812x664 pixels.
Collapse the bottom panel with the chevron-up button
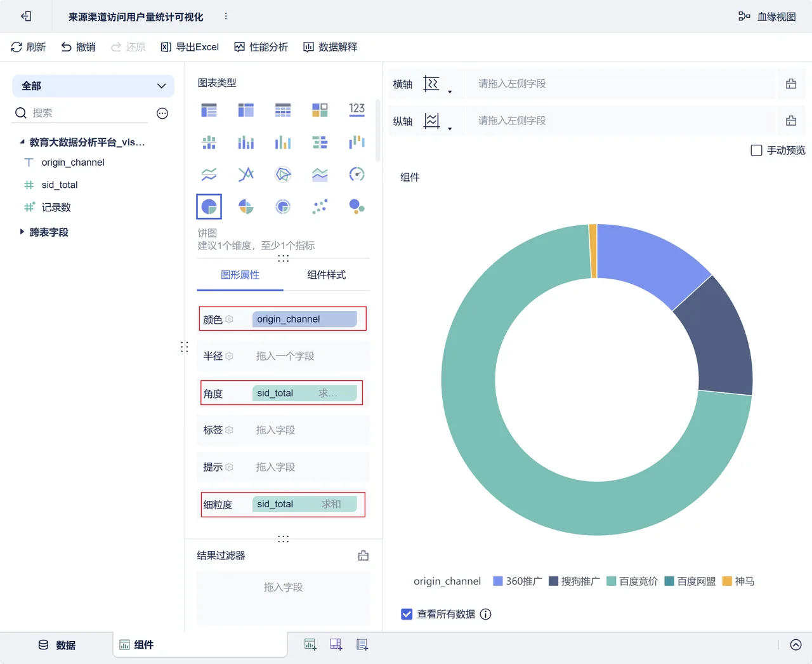[x=796, y=645]
